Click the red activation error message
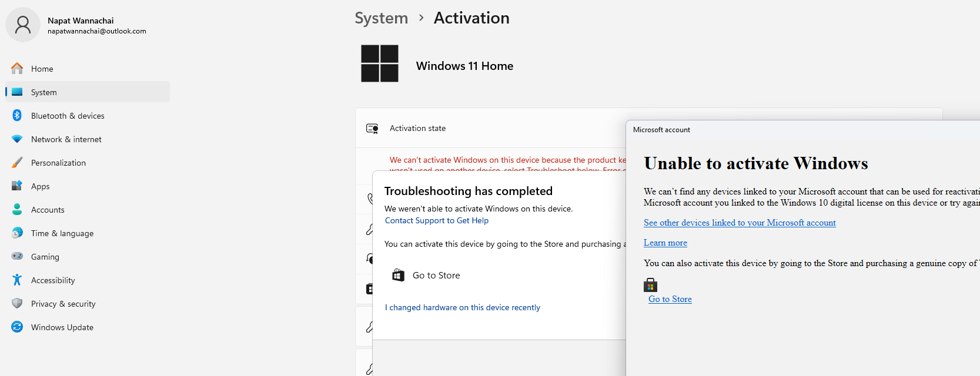 click(508, 164)
